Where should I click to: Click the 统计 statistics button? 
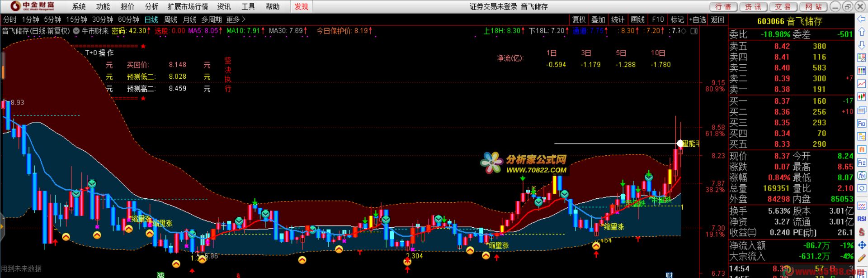[618, 19]
